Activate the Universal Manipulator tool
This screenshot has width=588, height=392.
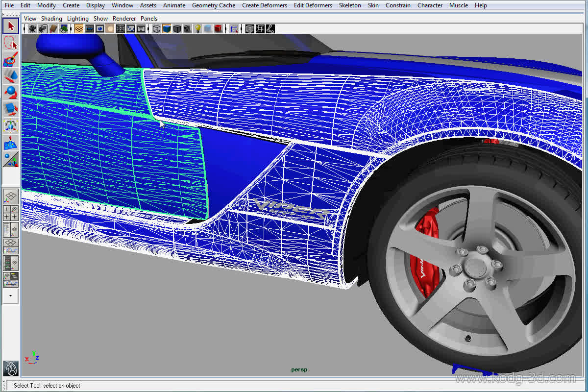(x=11, y=126)
